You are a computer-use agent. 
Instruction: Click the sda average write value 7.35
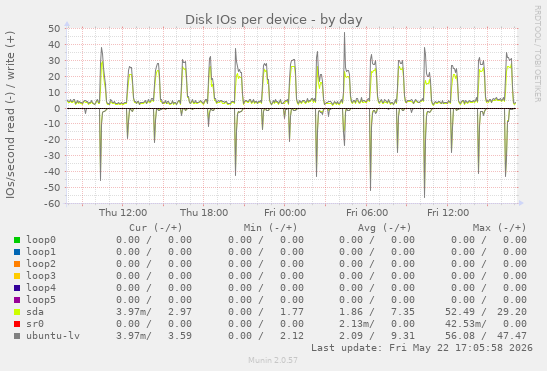(403, 312)
